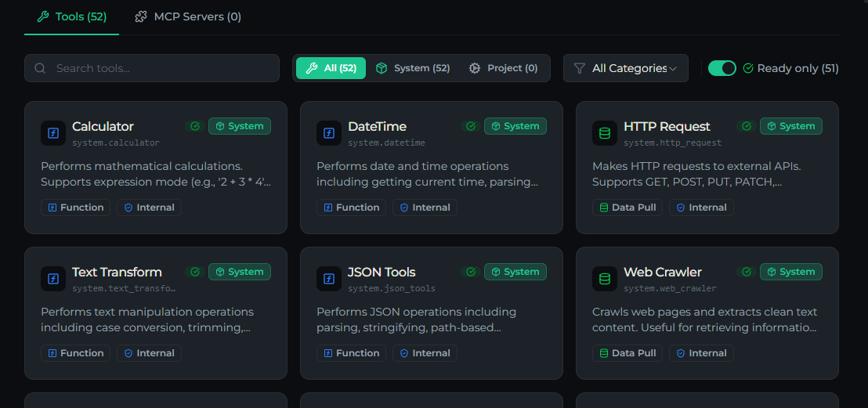The height and width of the screenshot is (408, 868).
Task: Click the Function tag on Calculator card
Action: (x=75, y=208)
